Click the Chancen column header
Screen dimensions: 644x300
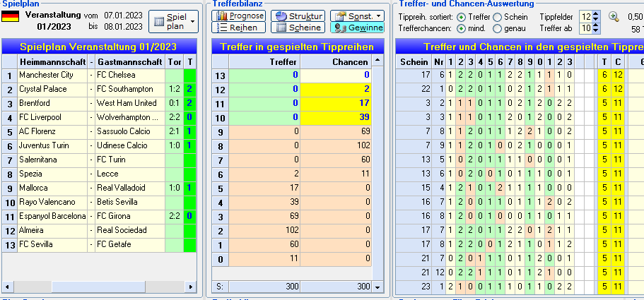pyautogui.click(x=336, y=62)
